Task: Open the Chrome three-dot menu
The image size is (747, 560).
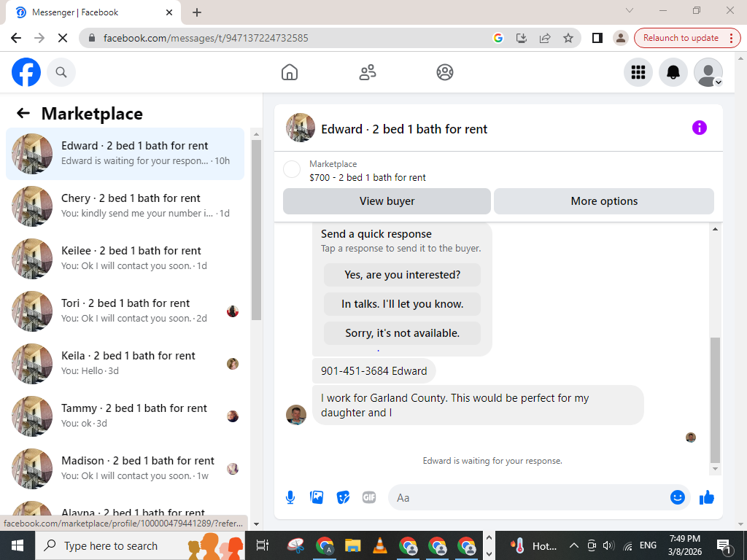Action: coord(731,38)
